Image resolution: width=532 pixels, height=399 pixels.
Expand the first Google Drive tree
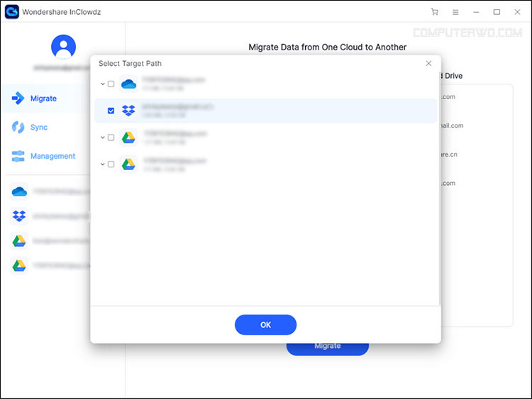102,137
